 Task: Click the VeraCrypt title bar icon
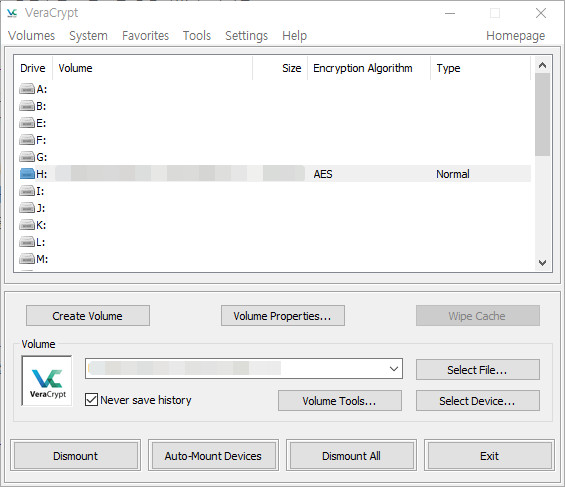[12, 13]
